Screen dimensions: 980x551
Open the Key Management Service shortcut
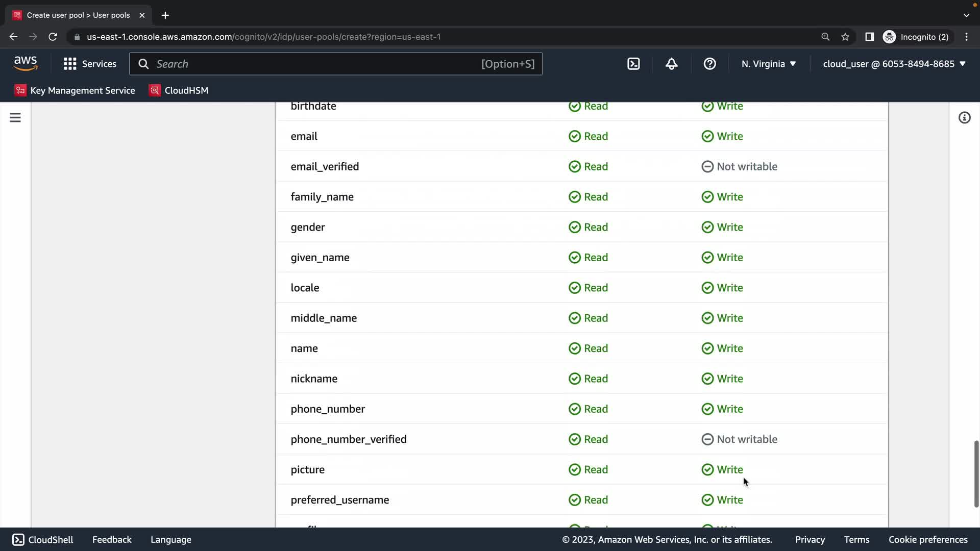point(75,90)
